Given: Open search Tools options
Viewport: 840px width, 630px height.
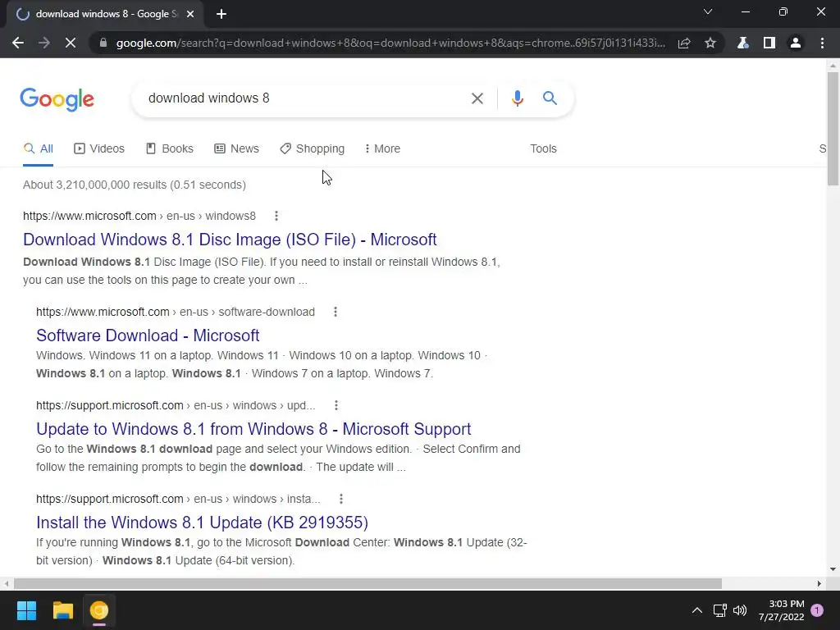Looking at the screenshot, I should pyautogui.click(x=543, y=148).
